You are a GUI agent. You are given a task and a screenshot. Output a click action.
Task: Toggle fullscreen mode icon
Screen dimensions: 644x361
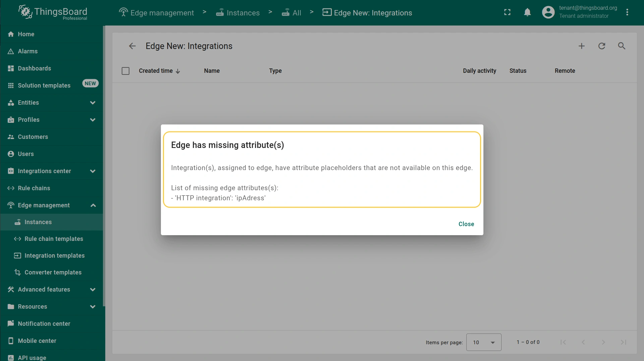click(507, 12)
